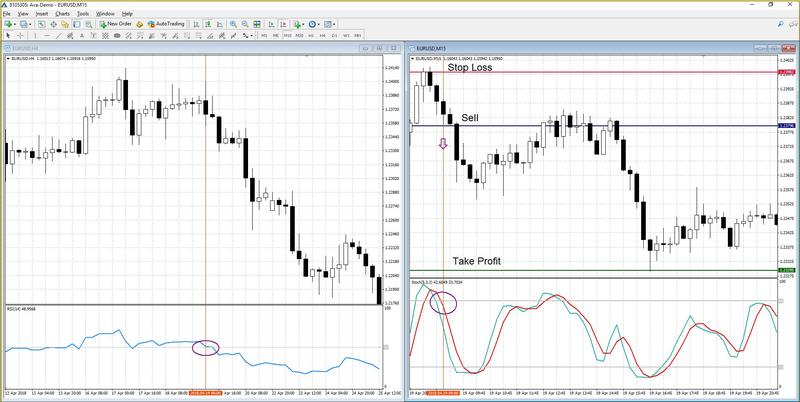This screenshot has height=402, width=800.
Task: Open the Profiles toolbar icon
Action: [x=23, y=24]
